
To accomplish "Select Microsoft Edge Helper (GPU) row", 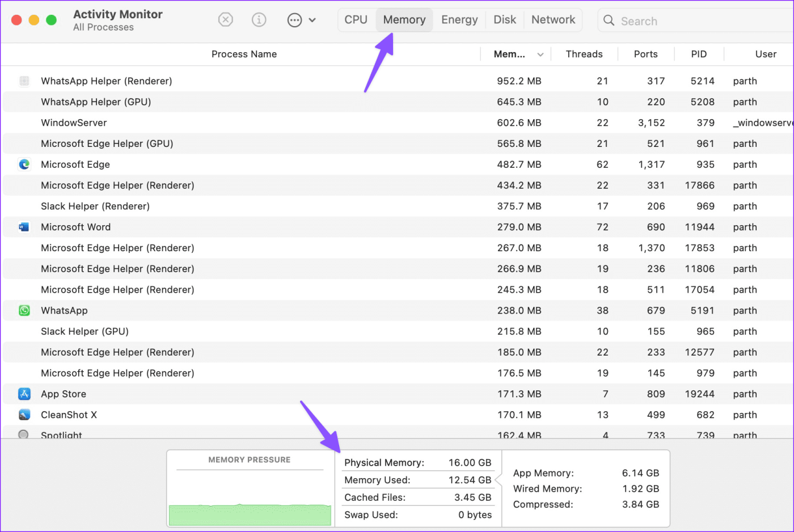I will coord(398,143).
